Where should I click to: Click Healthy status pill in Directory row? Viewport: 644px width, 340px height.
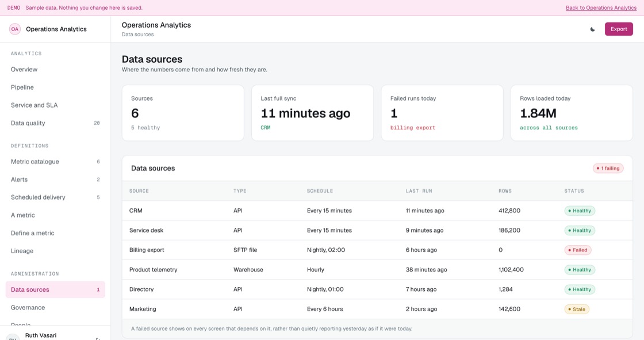click(x=580, y=290)
